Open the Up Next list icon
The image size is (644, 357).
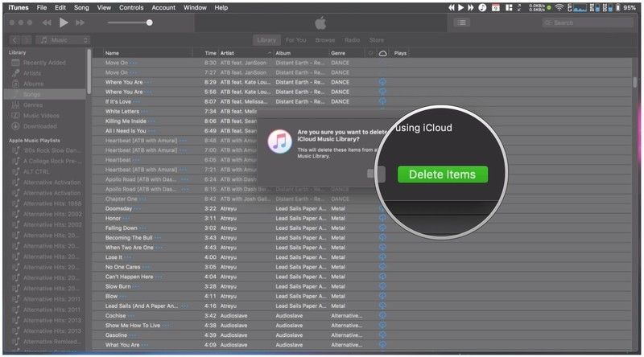click(461, 23)
